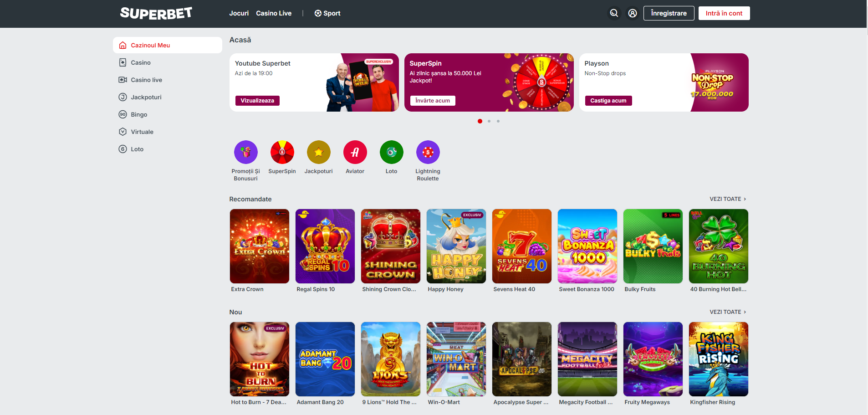Screen dimensions: 868x415
Task: Go to the third carousel slide dot
Action: tap(498, 121)
